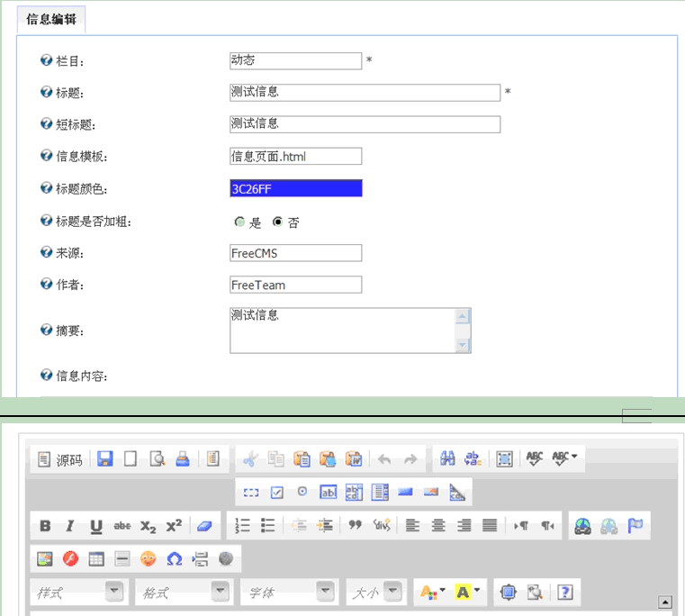Insert an Image via picture icon
The width and height of the screenshot is (685, 616).
point(45,558)
